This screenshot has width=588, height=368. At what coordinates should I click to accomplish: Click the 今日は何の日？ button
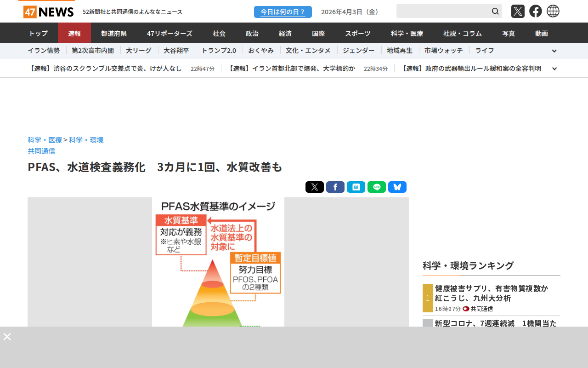pos(283,12)
